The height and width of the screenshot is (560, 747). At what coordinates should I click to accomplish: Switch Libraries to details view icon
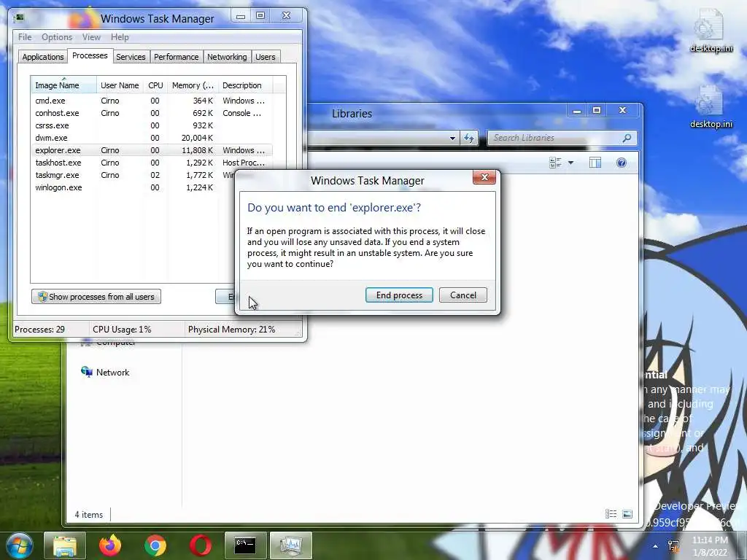(611, 514)
